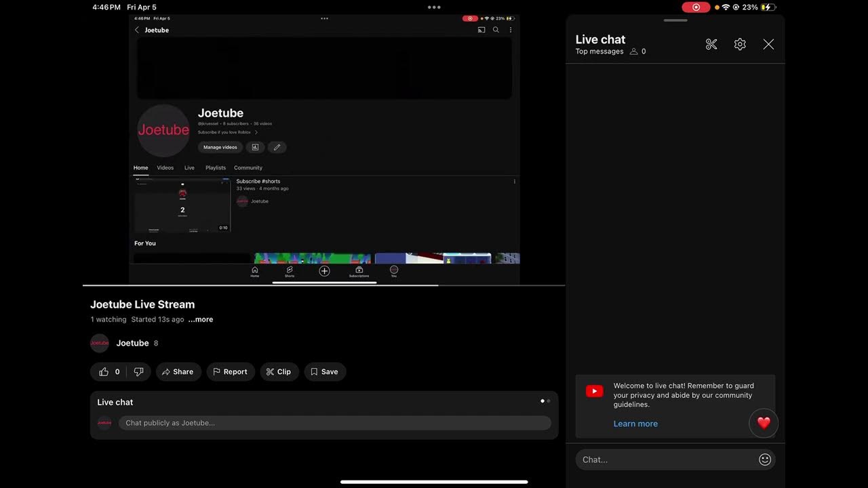This screenshot has height=488, width=868.
Task: Focus the Chat... message input
Action: pos(675,460)
